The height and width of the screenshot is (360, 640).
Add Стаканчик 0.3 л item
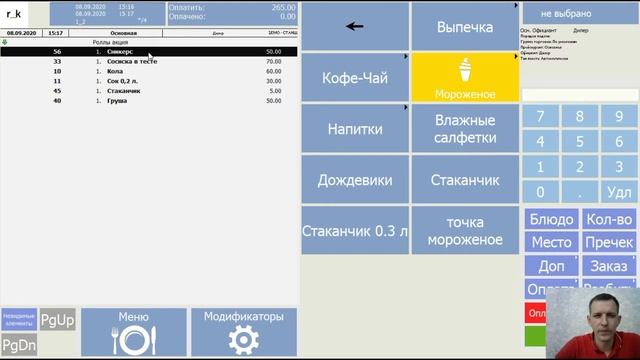click(x=355, y=231)
